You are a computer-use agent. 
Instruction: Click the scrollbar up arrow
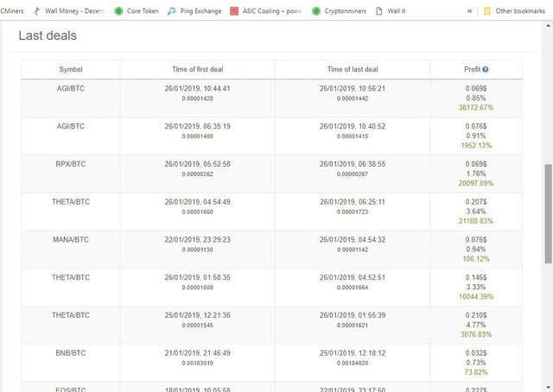548,25
